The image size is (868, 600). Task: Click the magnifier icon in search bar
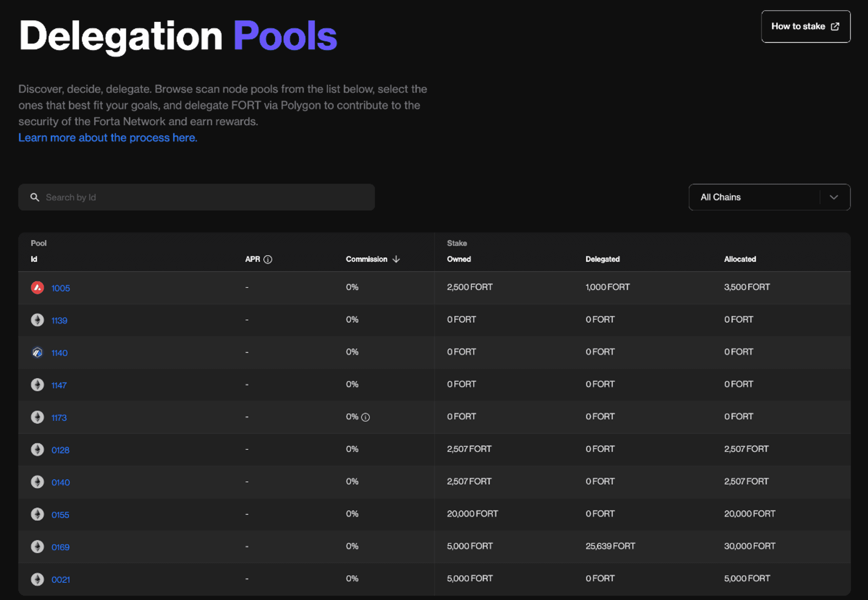point(35,198)
